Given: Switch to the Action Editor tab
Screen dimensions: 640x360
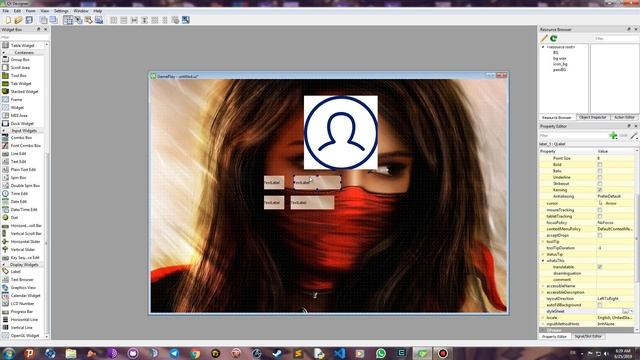Looking at the screenshot, I should point(624,118).
